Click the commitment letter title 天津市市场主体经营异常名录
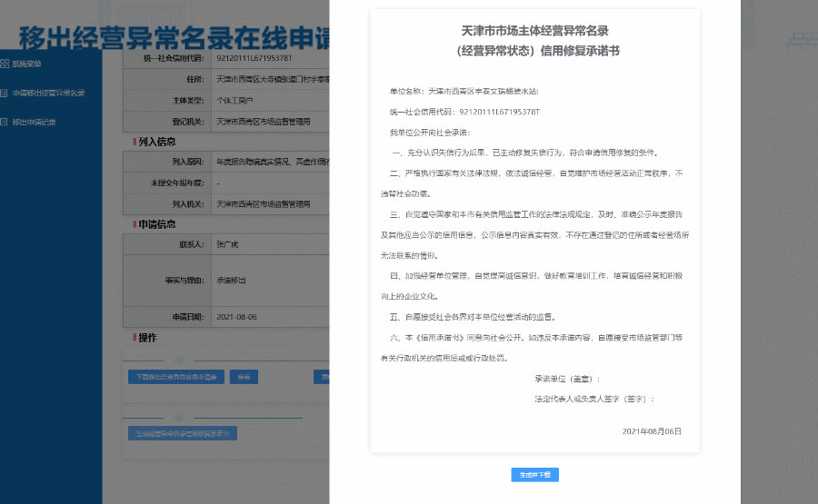The image size is (818, 504). (x=534, y=31)
